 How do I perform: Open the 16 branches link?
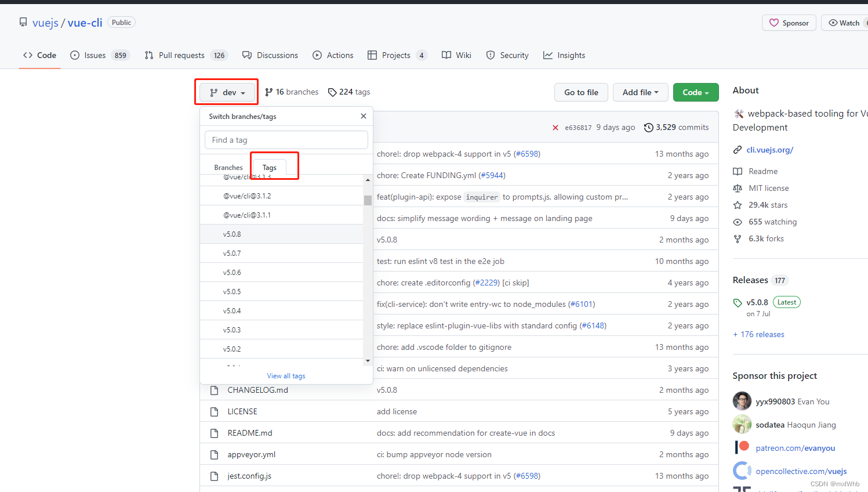[292, 92]
